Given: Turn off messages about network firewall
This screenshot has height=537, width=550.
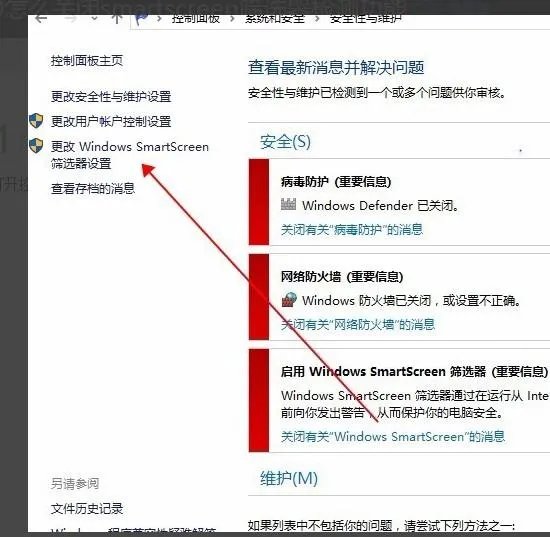Looking at the screenshot, I should coord(358,324).
